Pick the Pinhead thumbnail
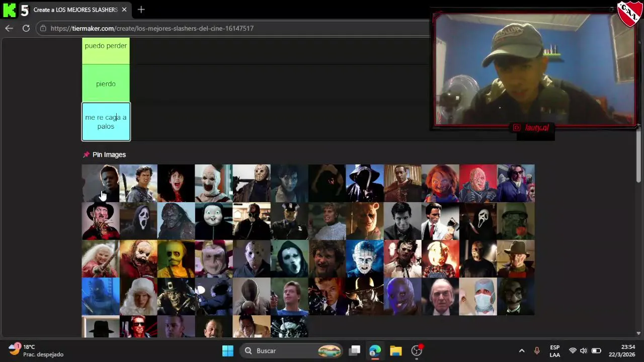This screenshot has width=644, height=362. [x=365, y=258]
